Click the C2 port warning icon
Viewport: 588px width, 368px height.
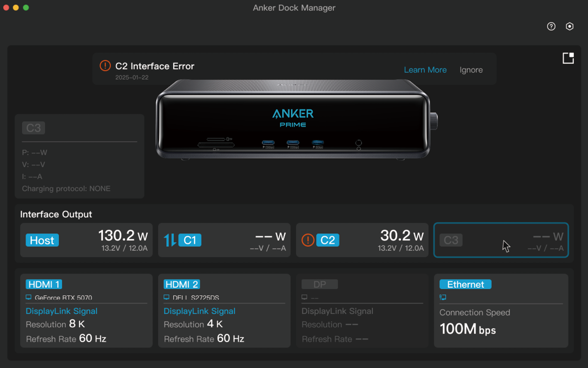(x=308, y=240)
